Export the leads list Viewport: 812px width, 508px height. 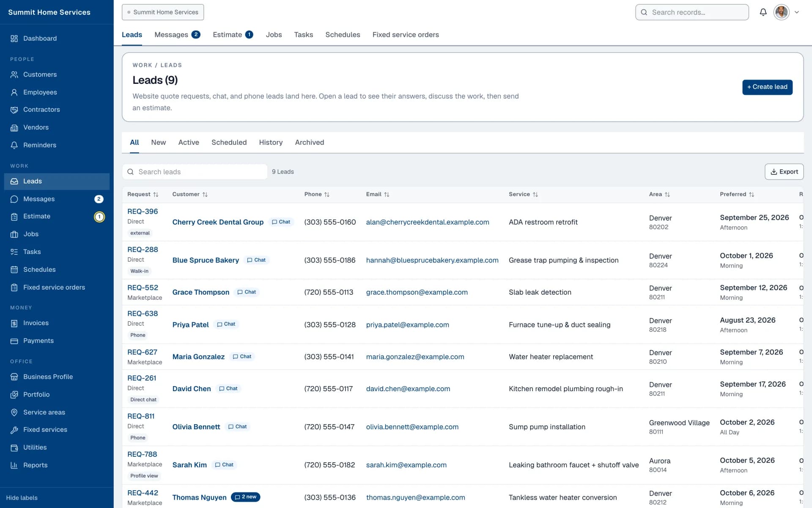[x=784, y=172]
